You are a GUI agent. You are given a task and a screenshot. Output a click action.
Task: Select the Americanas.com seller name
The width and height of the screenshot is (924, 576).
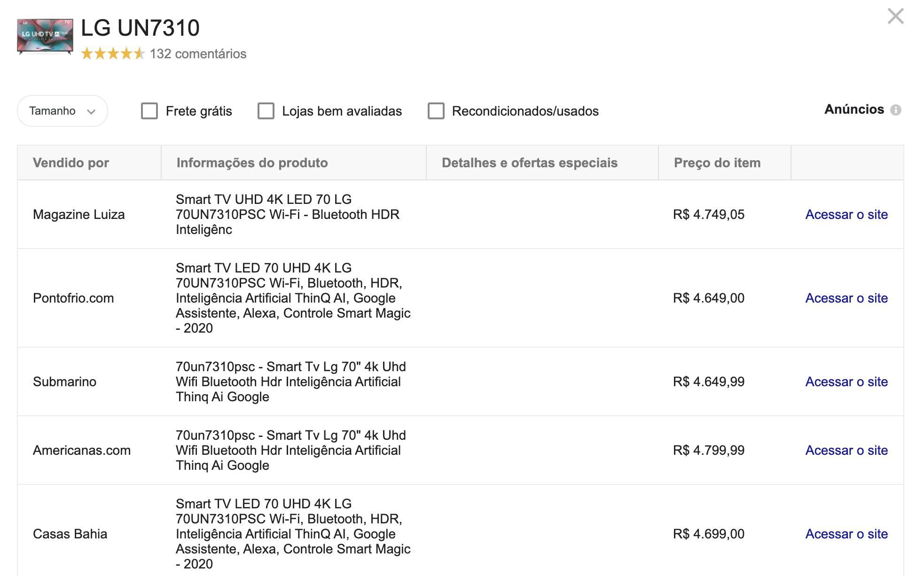point(82,450)
